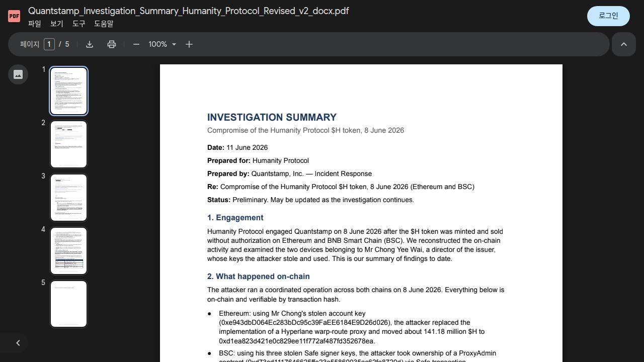This screenshot has height=362, width=644.
Task: Jump to page 5 thumbnail
Action: click(x=69, y=304)
